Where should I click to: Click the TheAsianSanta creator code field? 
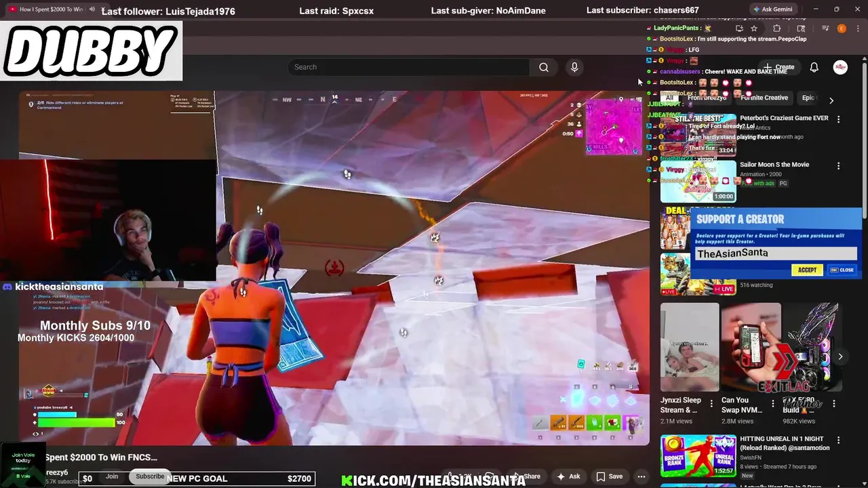tap(775, 253)
